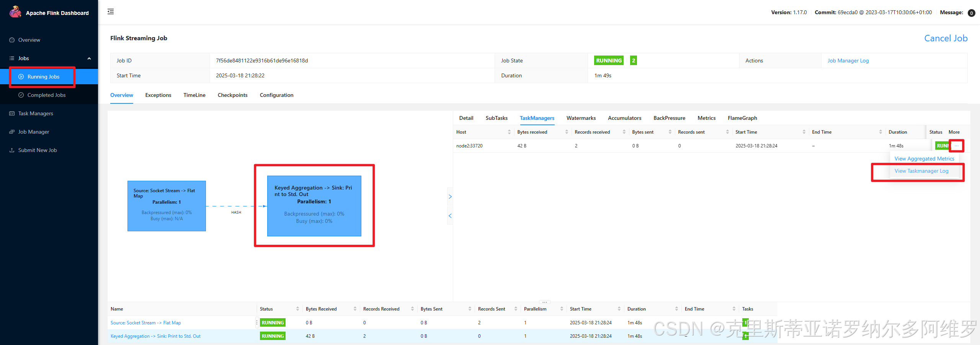Click the green task count badge 2
Viewport: 980px width, 345px height.
[x=634, y=60]
